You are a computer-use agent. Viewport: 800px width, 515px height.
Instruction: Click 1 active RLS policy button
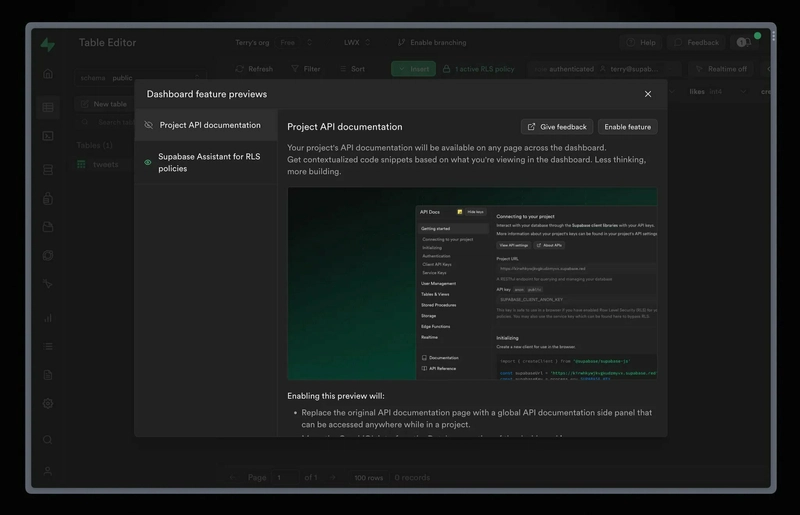(479, 69)
